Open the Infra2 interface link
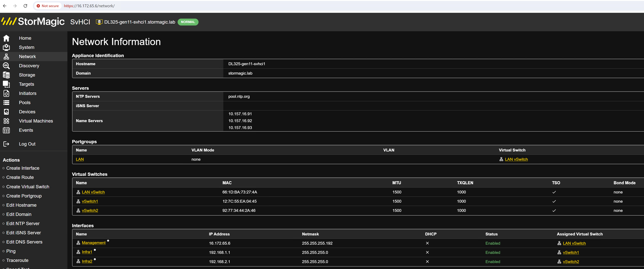 [x=87, y=262]
